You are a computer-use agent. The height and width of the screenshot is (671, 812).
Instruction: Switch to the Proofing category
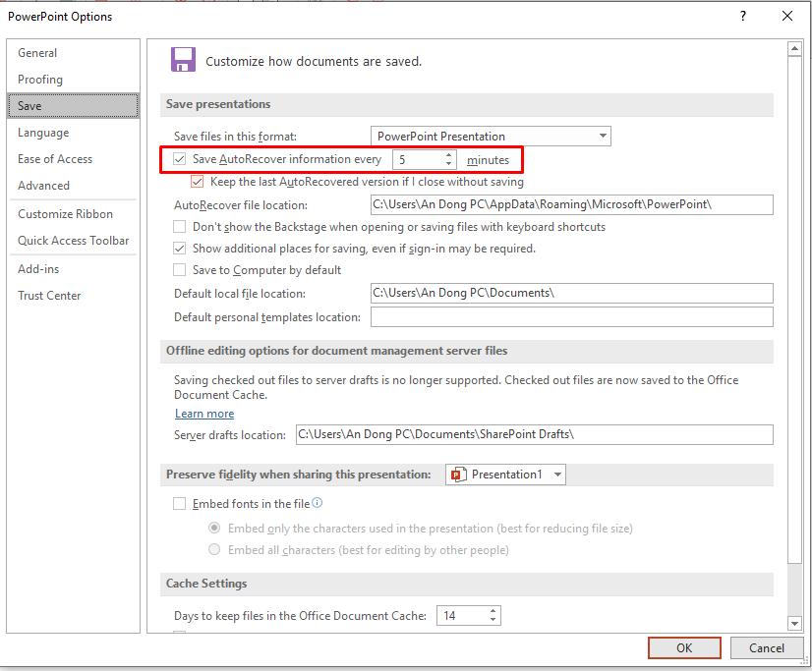click(40, 80)
